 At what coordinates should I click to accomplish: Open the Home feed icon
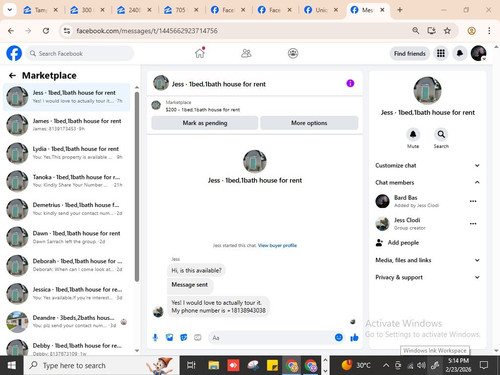pos(200,53)
